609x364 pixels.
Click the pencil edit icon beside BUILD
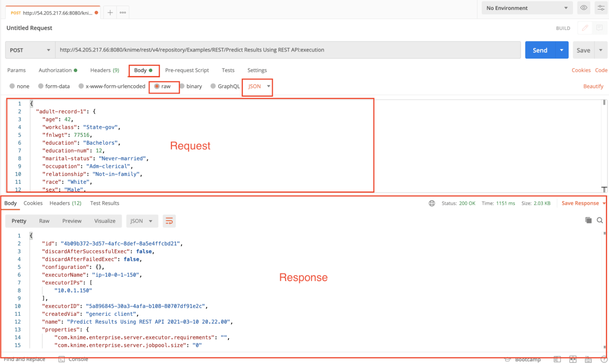pyautogui.click(x=585, y=28)
